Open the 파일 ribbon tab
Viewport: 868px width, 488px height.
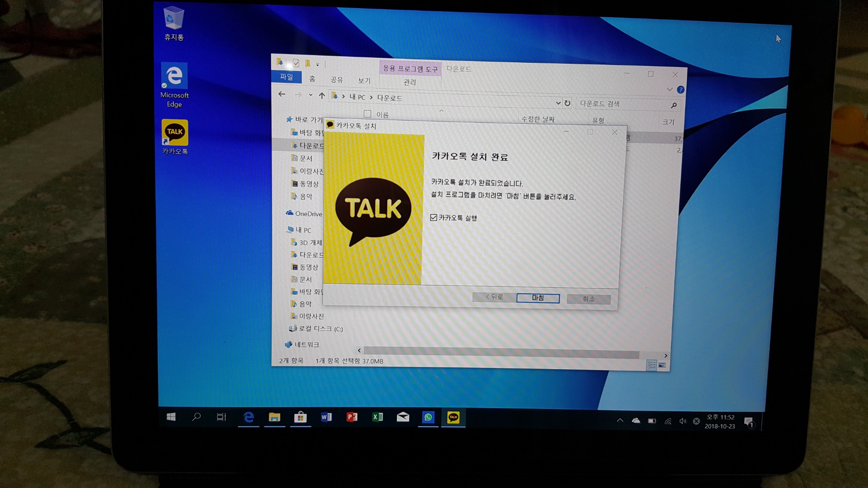pos(286,77)
